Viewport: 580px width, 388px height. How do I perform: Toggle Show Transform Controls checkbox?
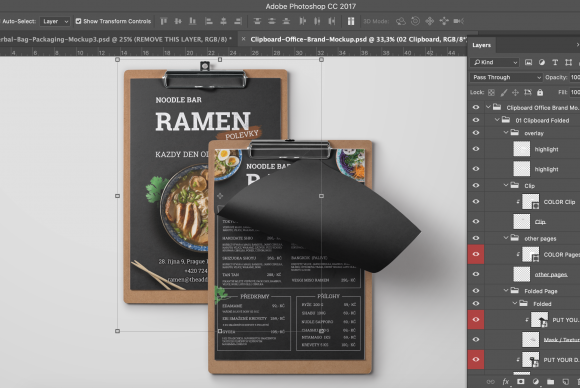(78, 21)
